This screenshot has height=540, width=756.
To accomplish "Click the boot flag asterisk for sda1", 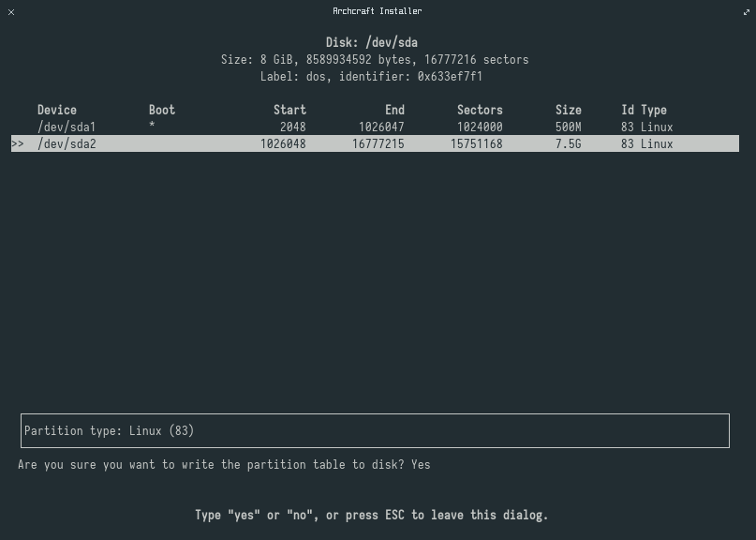I will pyautogui.click(x=152, y=126).
